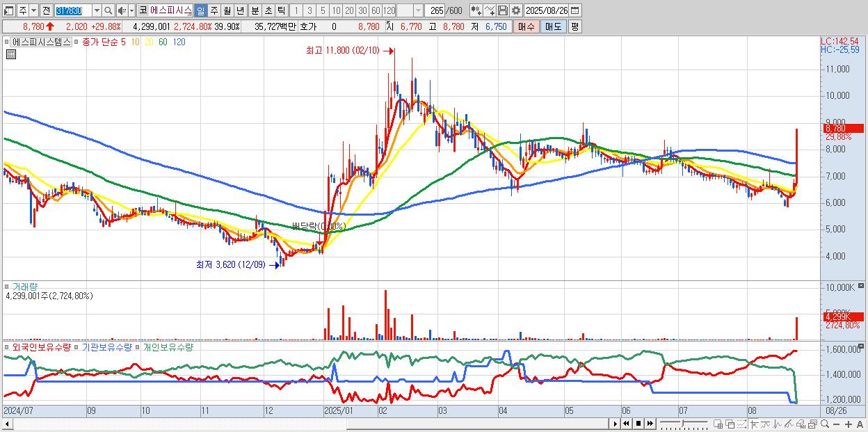Screen dimensions: 868x432
Task: Toggle the 20-day moving average legend
Action: pyautogui.click(x=149, y=42)
